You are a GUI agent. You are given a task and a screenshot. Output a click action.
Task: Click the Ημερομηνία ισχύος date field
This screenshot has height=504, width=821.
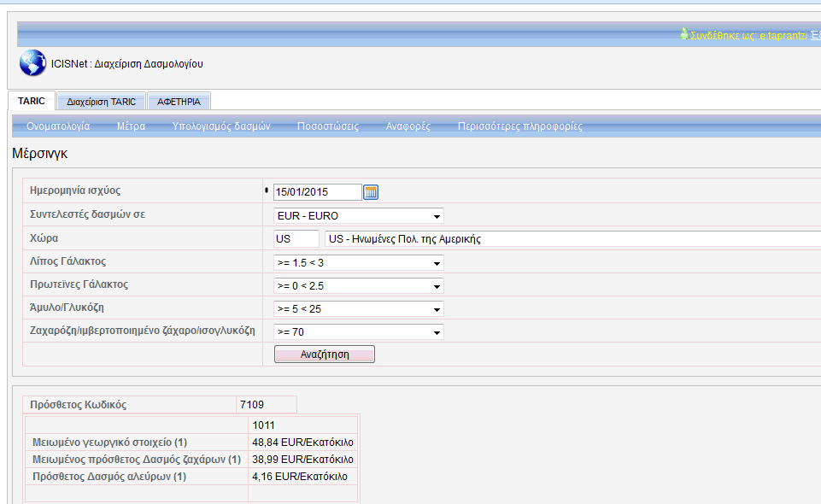316,192
